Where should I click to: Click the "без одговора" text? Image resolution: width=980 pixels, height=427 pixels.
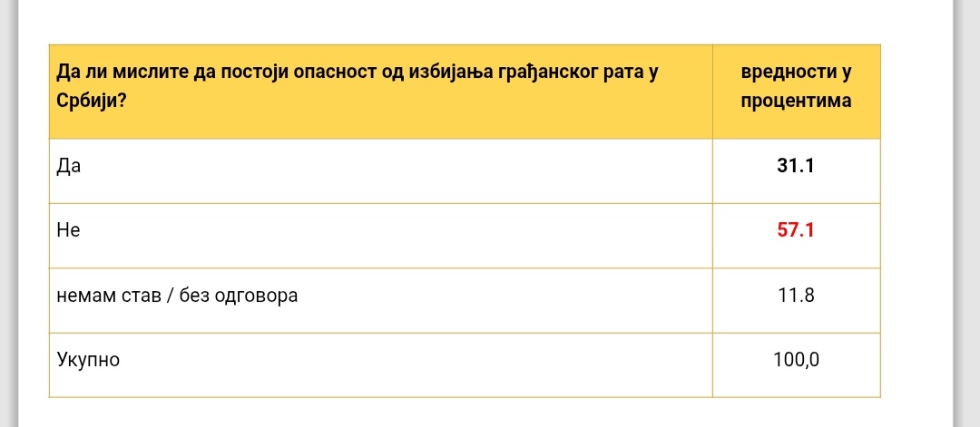[250, 296]
